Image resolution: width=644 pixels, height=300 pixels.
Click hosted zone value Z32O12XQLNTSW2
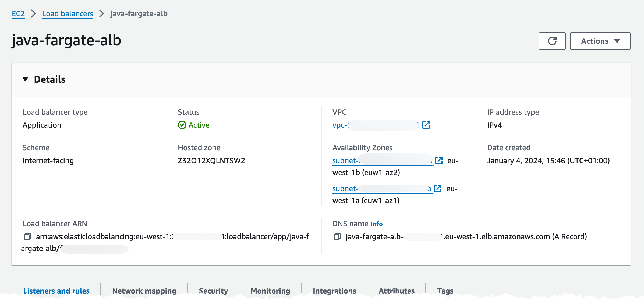[x=211, y=161]
